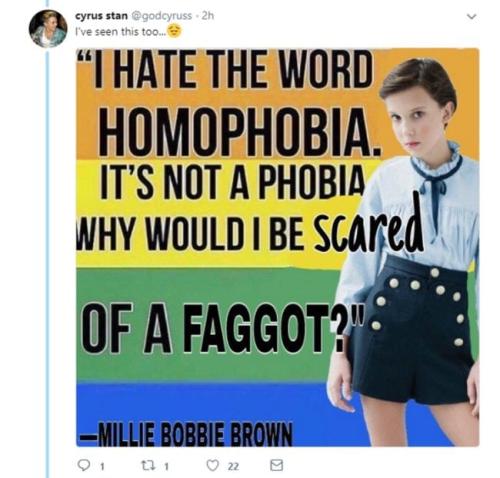Image resolution: width=500 pixels, height=478 pixels.
Task: Click the retweet count of 1
Action: coord(167,466)
